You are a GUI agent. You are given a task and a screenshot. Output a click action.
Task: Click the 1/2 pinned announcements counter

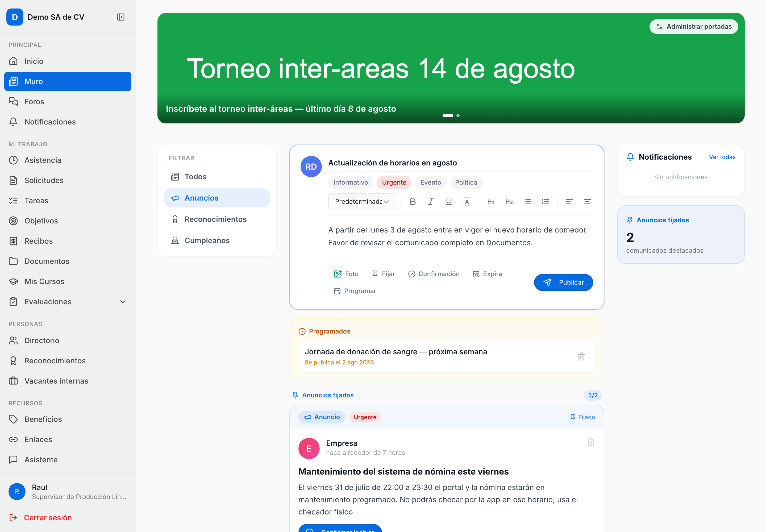[x=593, y=395]
